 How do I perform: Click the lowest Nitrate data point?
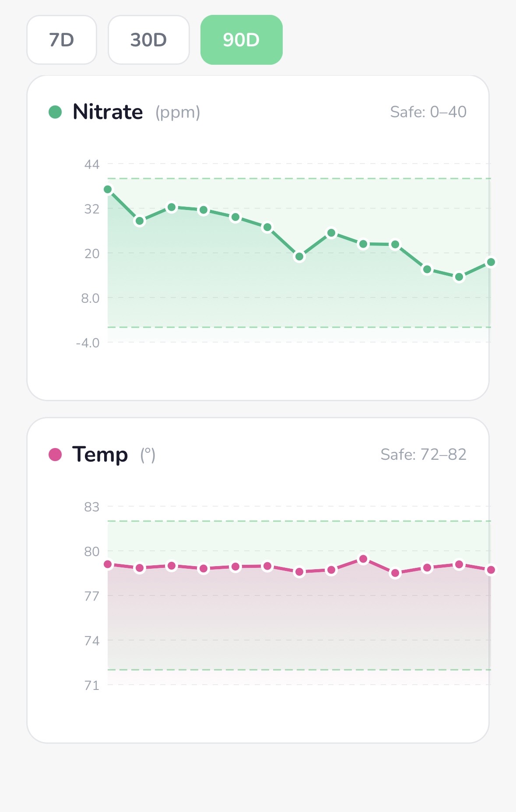pos(459,277)
